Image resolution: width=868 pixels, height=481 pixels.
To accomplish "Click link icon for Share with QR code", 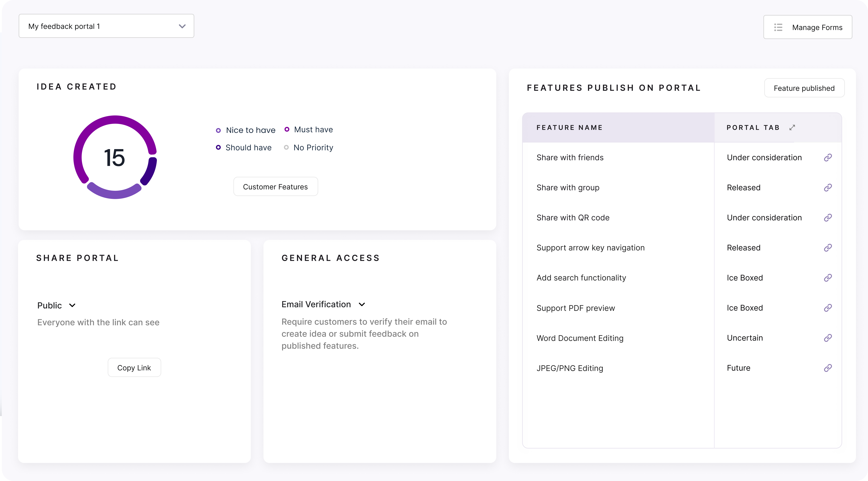I will point(828,218).
